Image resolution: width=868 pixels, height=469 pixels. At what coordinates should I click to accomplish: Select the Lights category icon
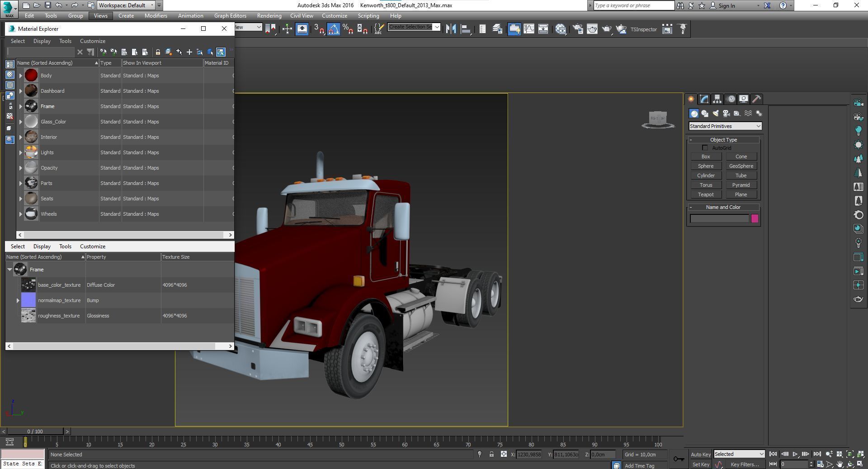tap(716, 114)
